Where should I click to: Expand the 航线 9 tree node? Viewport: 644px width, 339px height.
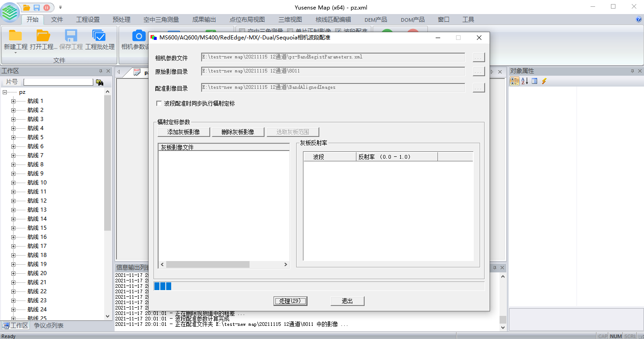13,174
